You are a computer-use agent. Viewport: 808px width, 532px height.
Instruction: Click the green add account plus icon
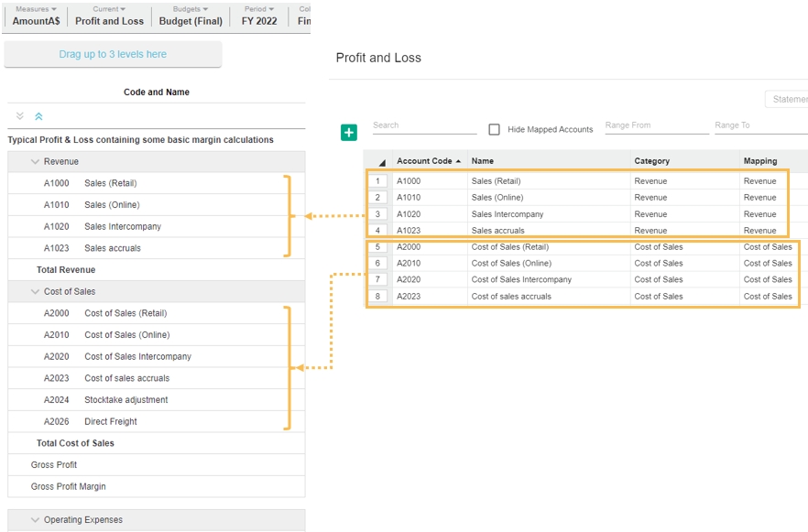[x=349, y=133]
